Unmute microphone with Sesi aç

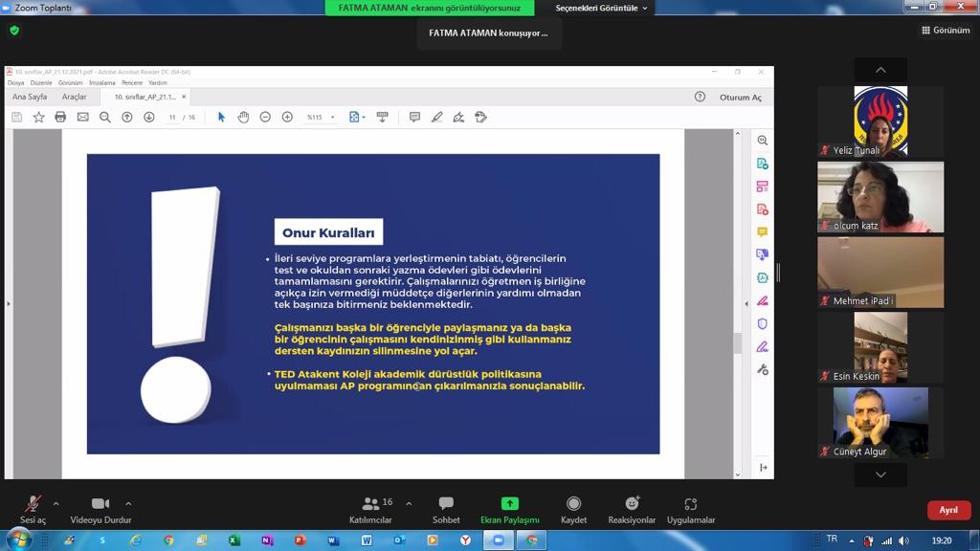click(33, 510)
